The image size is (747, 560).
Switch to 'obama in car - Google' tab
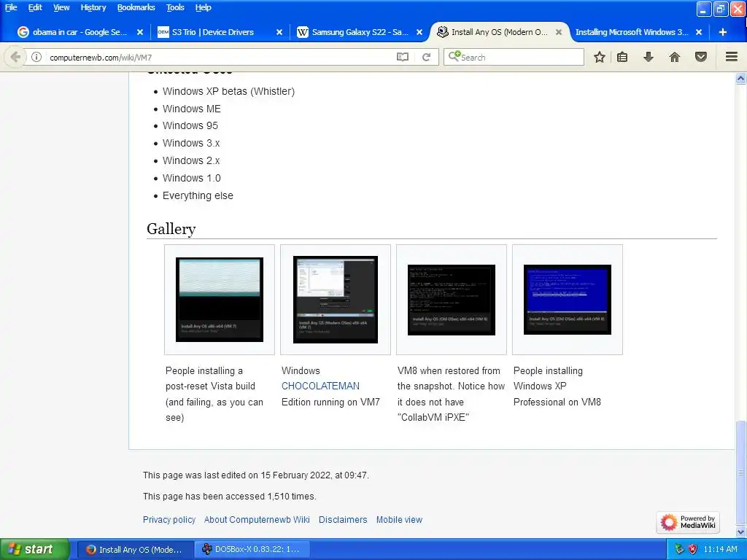click(x=79, y=32)
